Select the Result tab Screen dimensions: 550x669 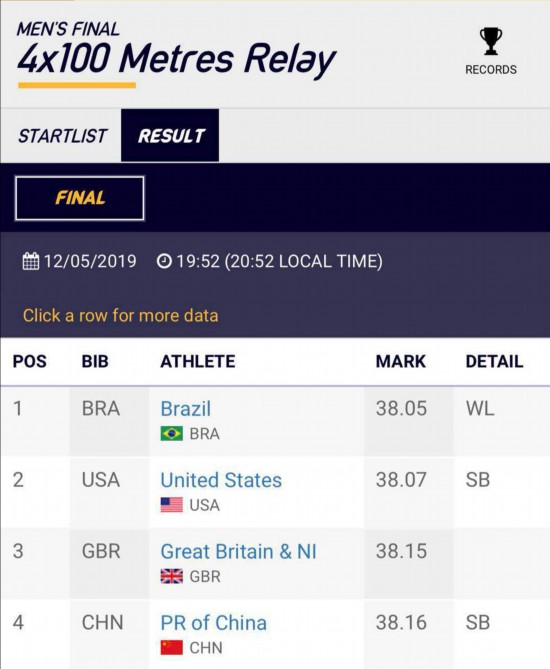tap(170, 136)
